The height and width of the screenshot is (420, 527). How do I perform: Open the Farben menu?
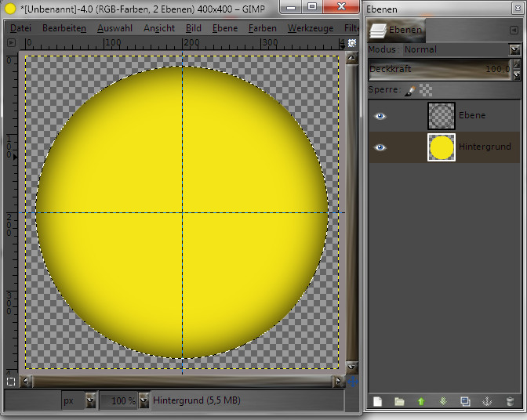(x=262, y=28)
